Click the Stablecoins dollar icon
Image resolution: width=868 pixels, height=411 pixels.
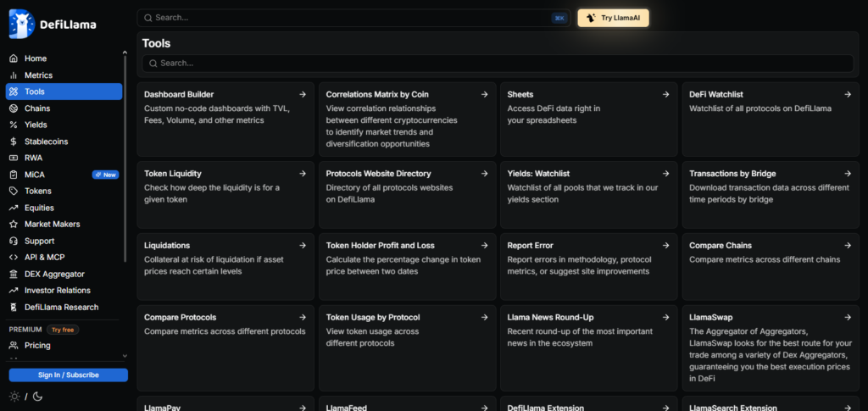pyautogui.click(x=14, y=142)
